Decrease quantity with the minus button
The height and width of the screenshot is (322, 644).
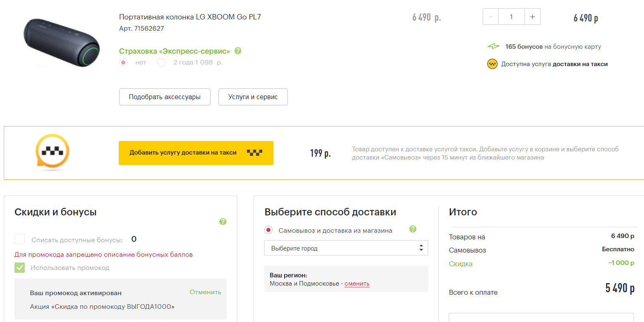[x=491, y=17]
